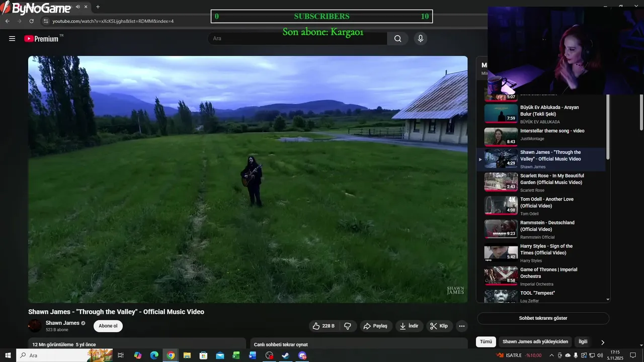Screen dimensions: 644x362
Task: Launch Copilot from the taskbar
Action: point(137,355)
